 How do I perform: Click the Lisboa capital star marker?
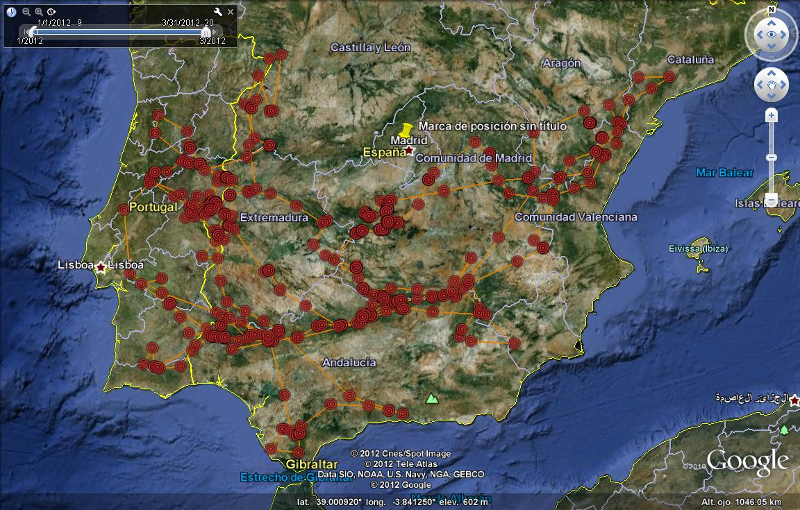coord(100,267)
